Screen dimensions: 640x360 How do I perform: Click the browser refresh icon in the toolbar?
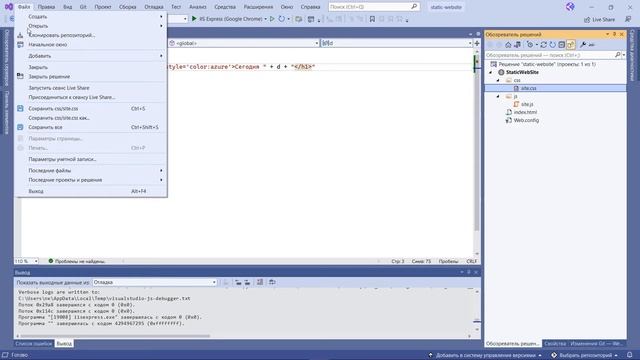point(282,19)
